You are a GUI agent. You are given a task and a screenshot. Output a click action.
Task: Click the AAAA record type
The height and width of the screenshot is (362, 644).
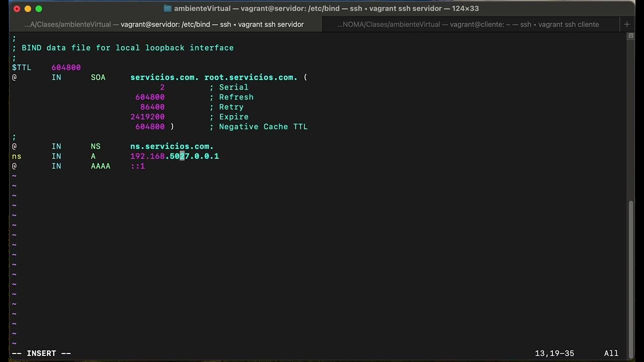[x=101, y=166]
